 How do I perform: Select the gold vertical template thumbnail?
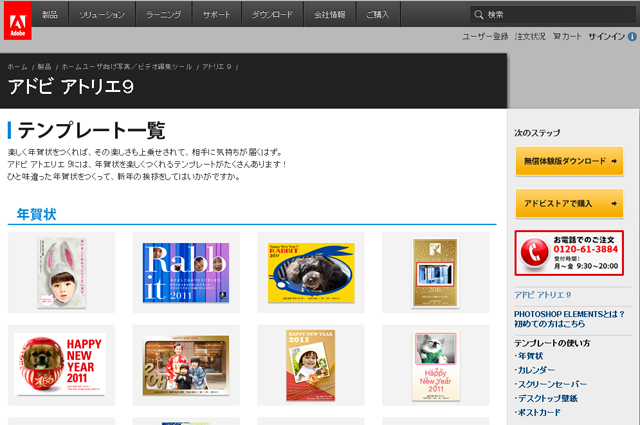435,273
